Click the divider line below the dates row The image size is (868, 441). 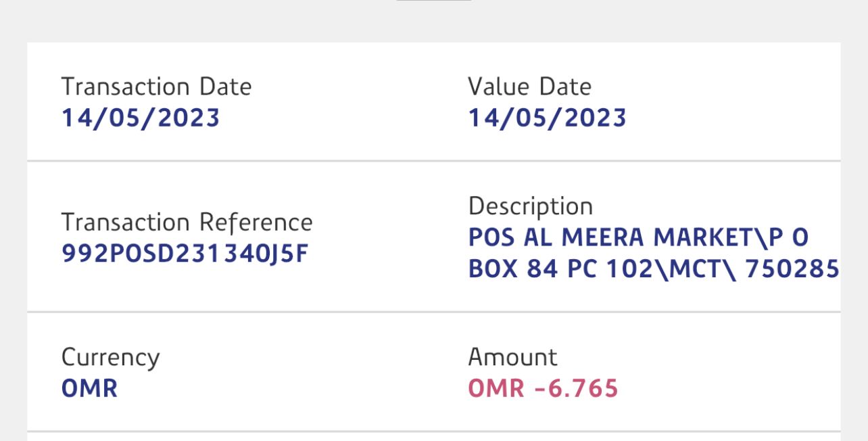(x=433, y=161)
